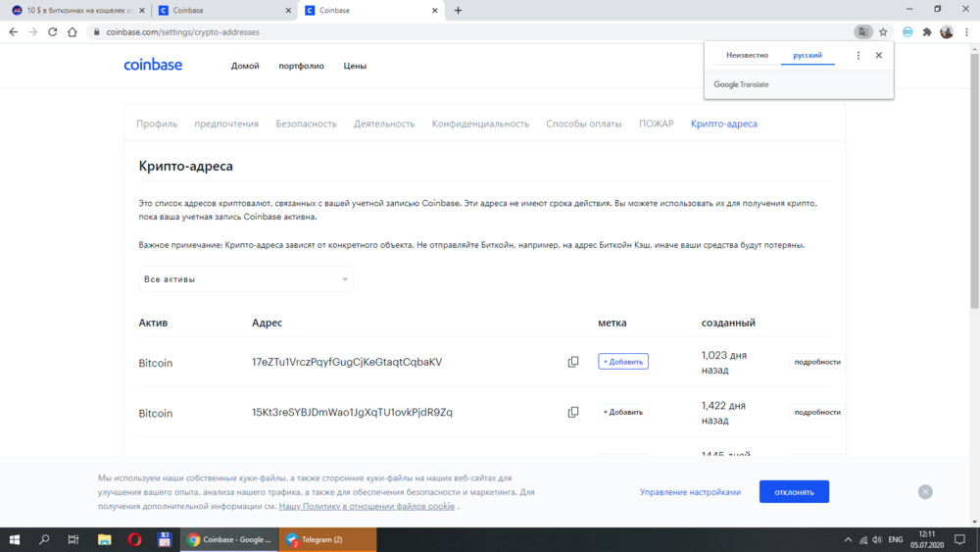Open the cookie policy link
This screenshot has height=552, width=980.
367,506
